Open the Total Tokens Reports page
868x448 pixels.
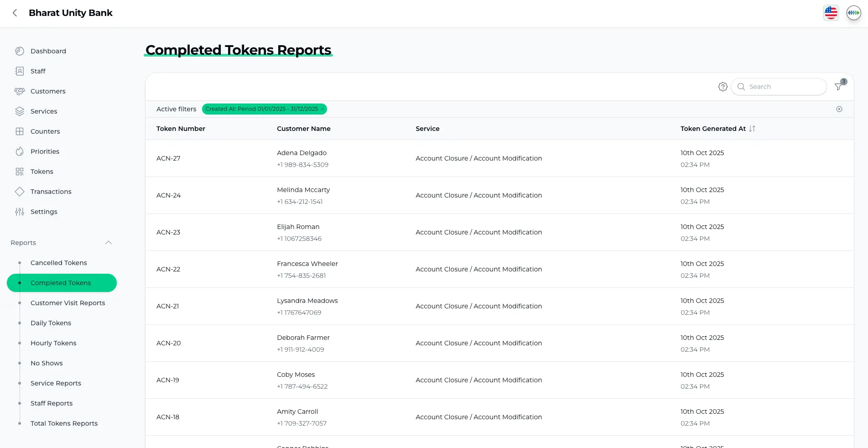pyautogui.click(x=64, y=423)
